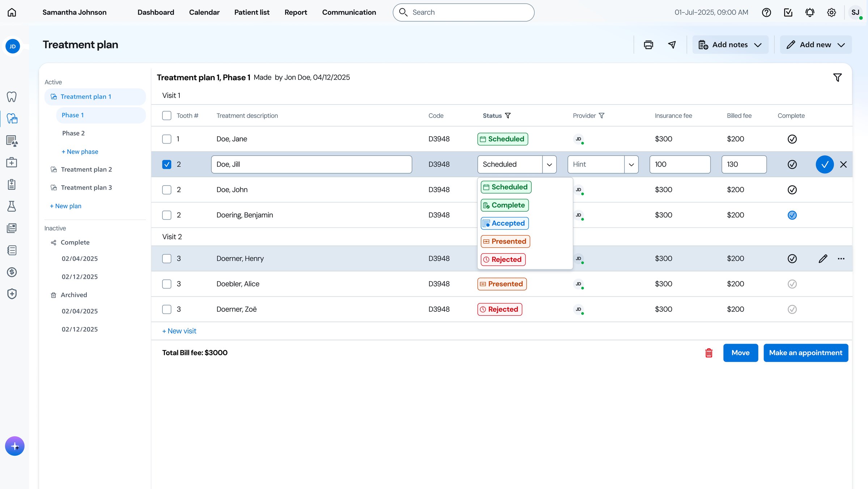Click the Make an appointment button

pyautogui.click(x=806, y=353)
